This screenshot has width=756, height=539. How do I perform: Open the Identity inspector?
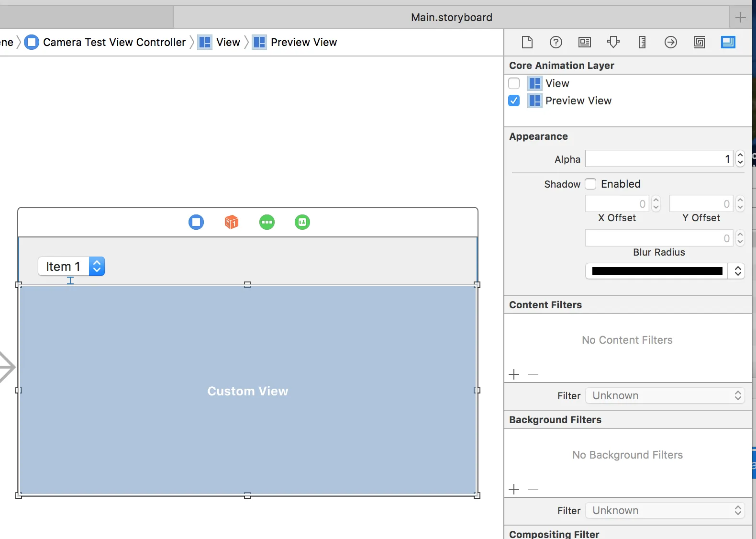[584, 42]
